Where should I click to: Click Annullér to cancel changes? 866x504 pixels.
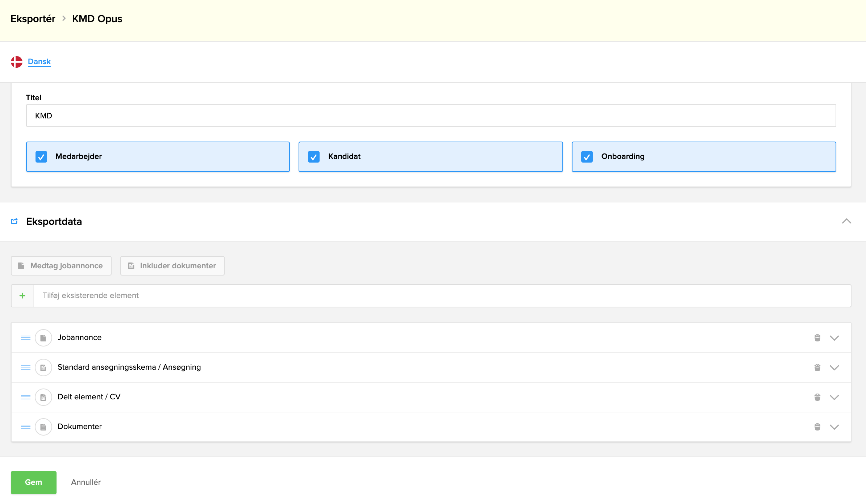(x=86, y=482)
